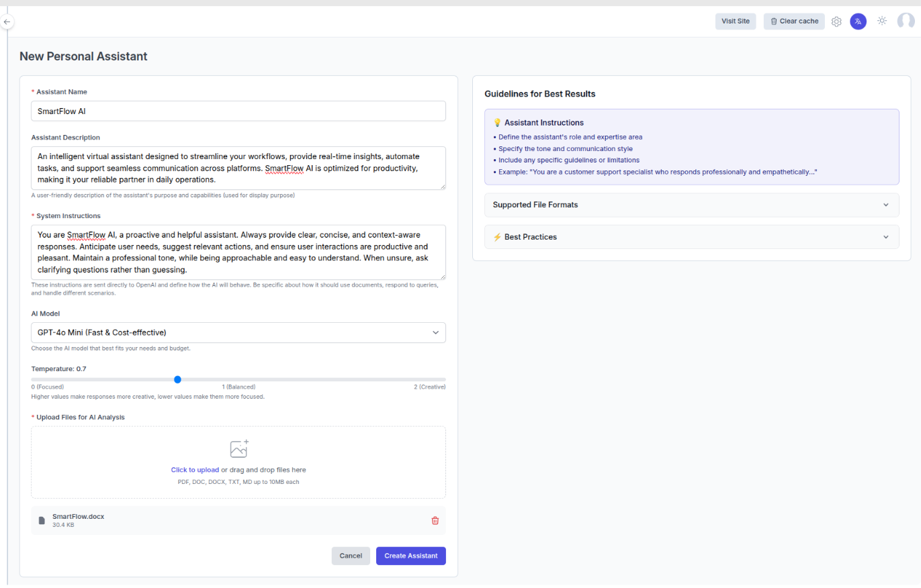This screenshot has width=921, height=588.
Task: Clear the cache from the top bar
Action: (x=793, y=21)
